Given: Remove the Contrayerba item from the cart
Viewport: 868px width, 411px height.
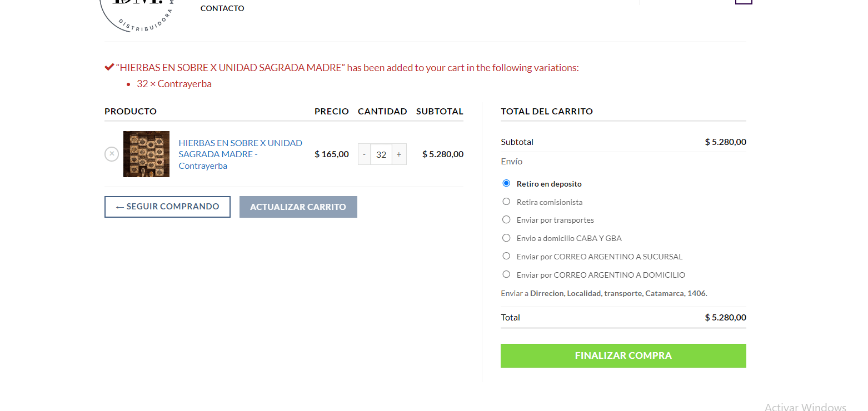Looking at the screenshot, I should (112, 154).
